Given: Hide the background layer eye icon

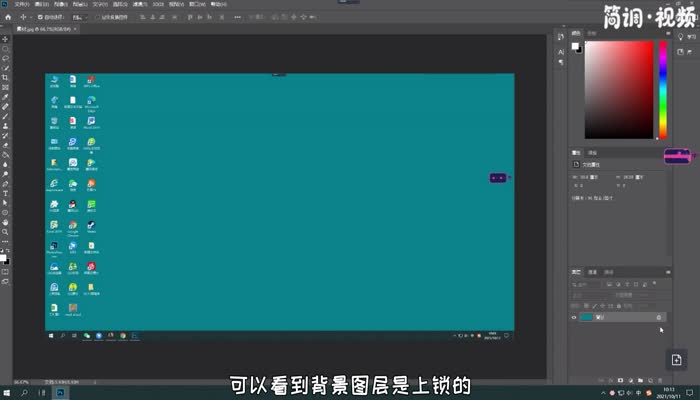Looking at the screenshot, I should (x=574, y=317).
